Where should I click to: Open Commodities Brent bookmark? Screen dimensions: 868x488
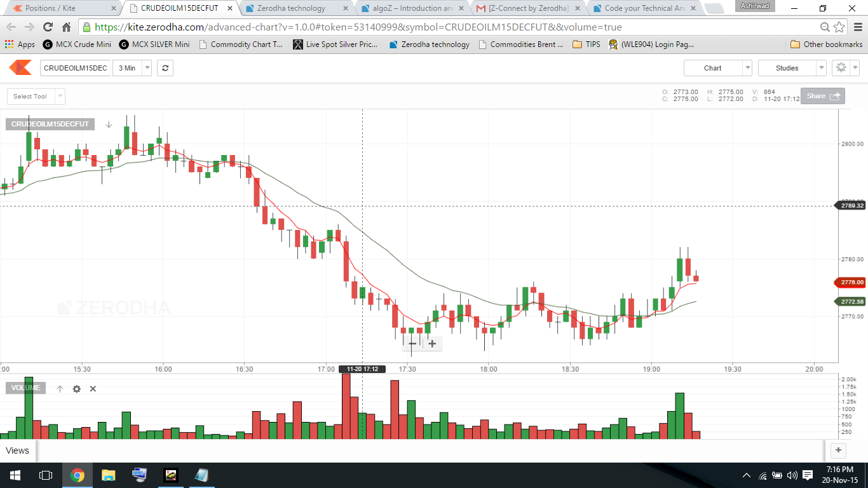click(x=521, y=44)
